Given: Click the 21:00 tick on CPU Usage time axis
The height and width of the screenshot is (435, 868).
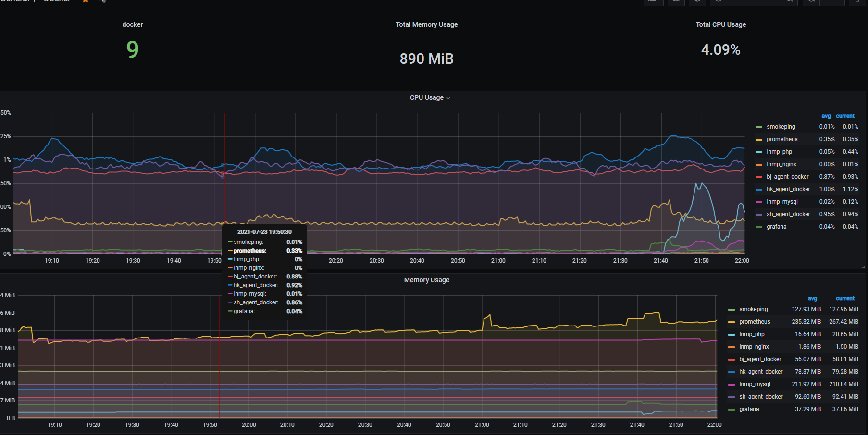Looking at the screenshot, I should point(498,261).
